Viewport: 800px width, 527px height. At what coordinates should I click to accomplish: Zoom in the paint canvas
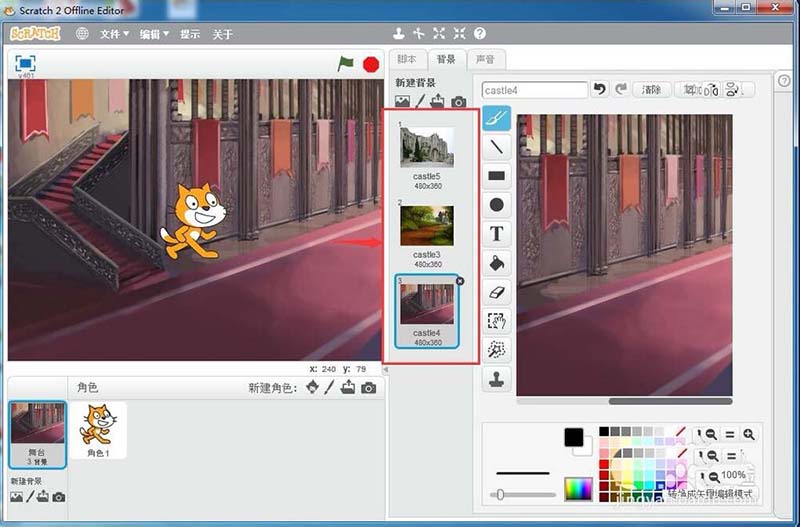coord(748,435)
